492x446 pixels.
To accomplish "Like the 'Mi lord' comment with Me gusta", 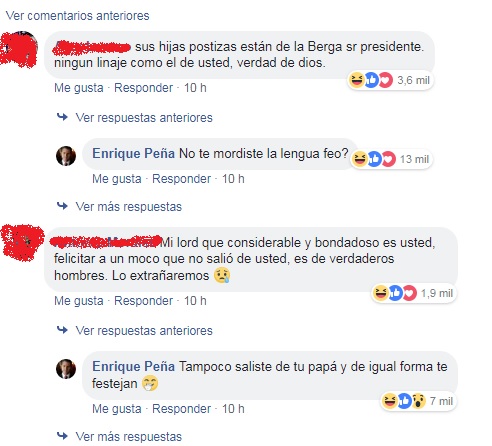I will 79,301.
